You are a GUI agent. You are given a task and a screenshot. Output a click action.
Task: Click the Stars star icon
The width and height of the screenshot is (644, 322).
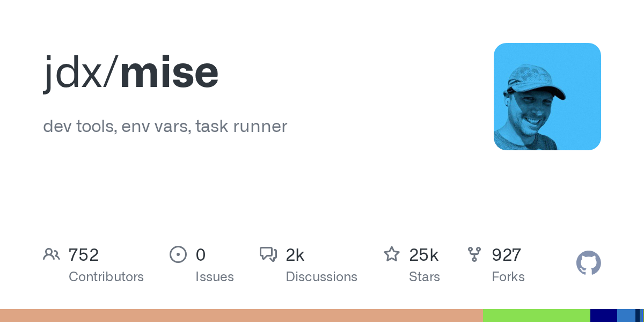(x=392, y=254)
